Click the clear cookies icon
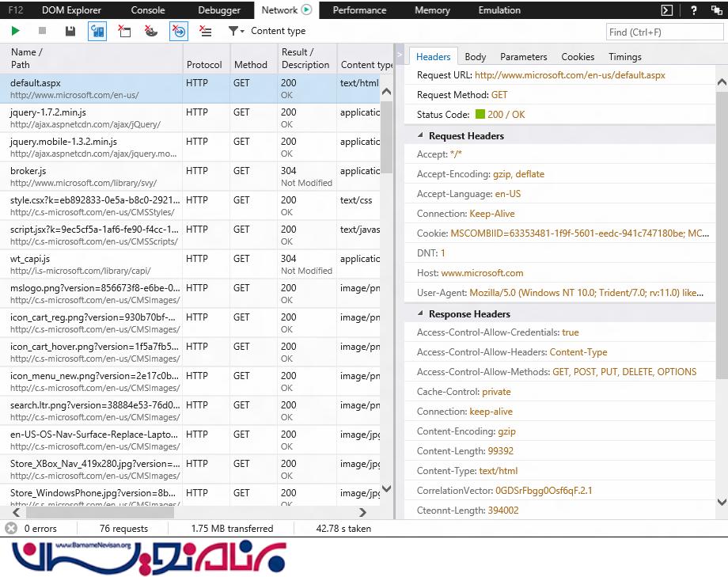This screenshot has width=728, height=577. [150, 31]
